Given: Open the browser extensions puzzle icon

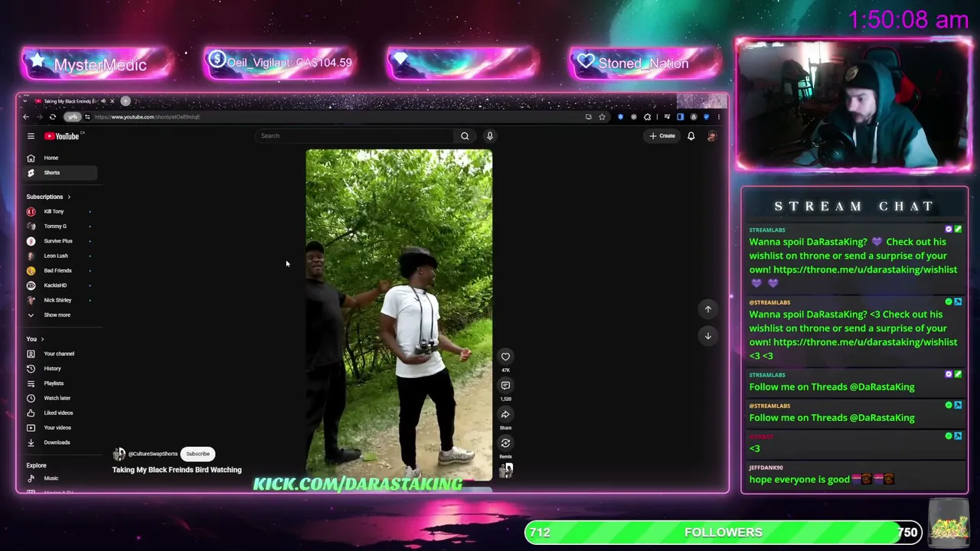Looking at the screenshot, I should 648,117.
